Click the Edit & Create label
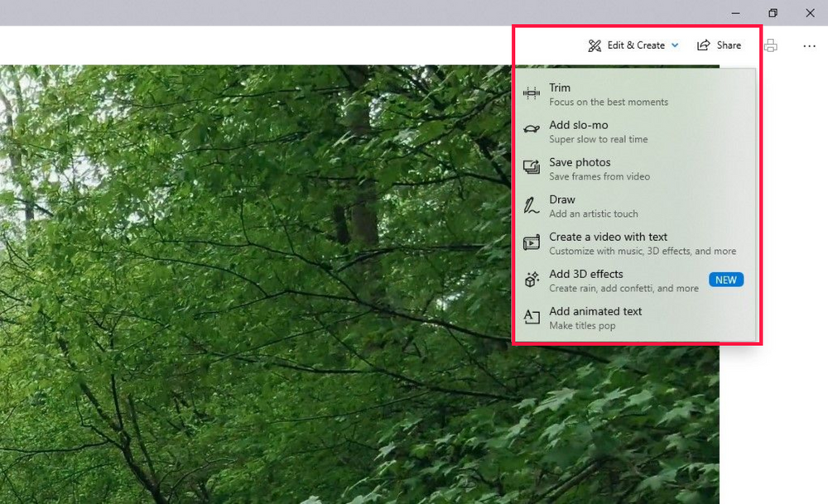Viewport: 828px width, 504px height. click(636, 46)
